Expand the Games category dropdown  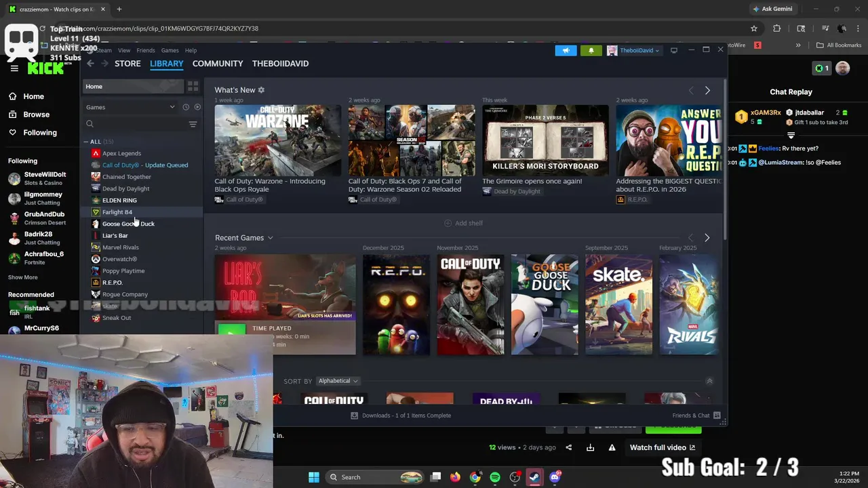(x=130, y=107)
